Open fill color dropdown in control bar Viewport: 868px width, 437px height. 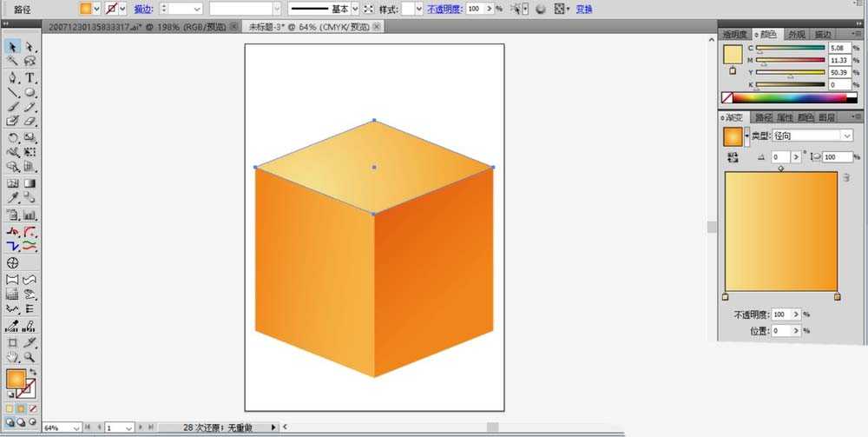click(97, 9)
